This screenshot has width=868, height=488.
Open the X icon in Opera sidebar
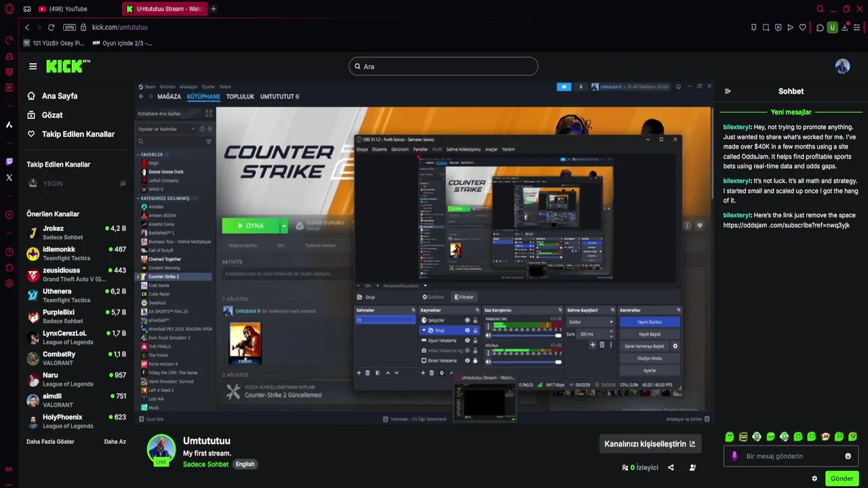[9, 178]
